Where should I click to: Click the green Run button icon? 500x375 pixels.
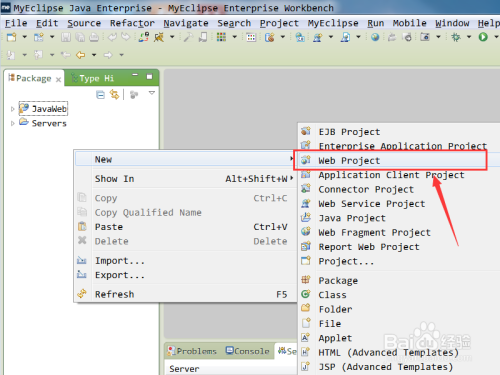483,37
